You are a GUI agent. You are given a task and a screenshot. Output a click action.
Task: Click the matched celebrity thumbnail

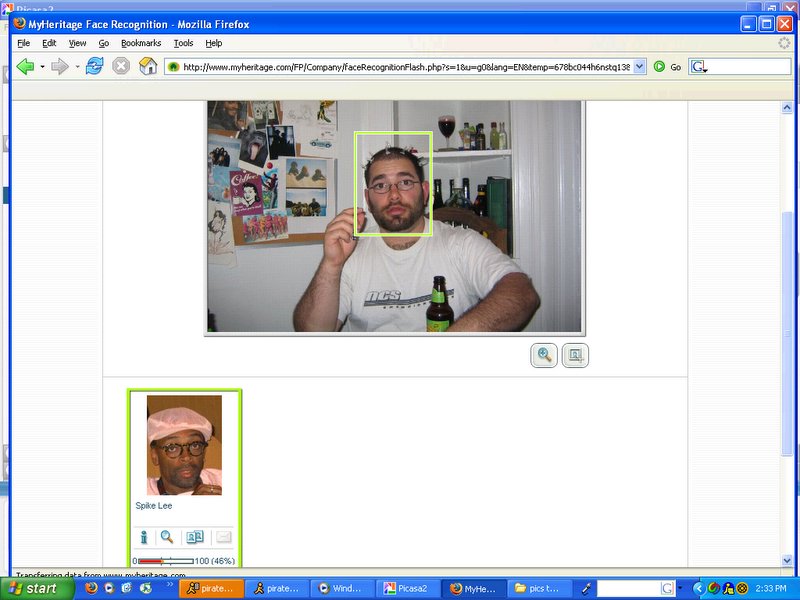[x=184, y=445]
